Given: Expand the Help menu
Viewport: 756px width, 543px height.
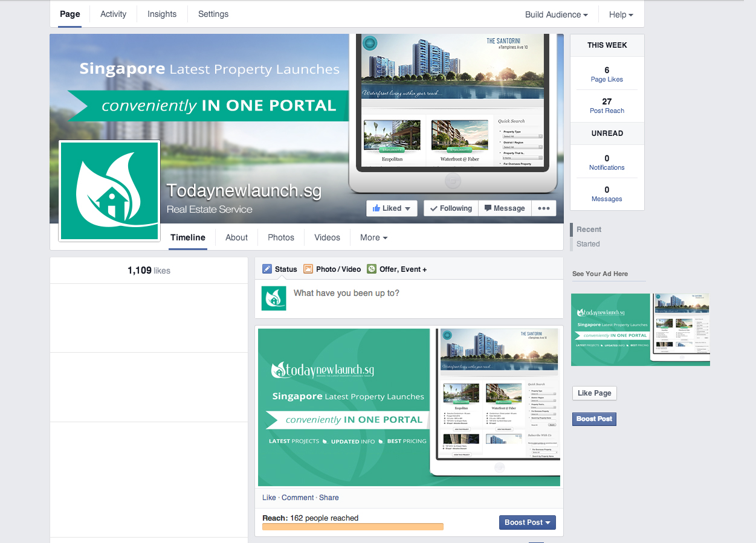Looking at the screenshot, I should click(x=621, y=14).
